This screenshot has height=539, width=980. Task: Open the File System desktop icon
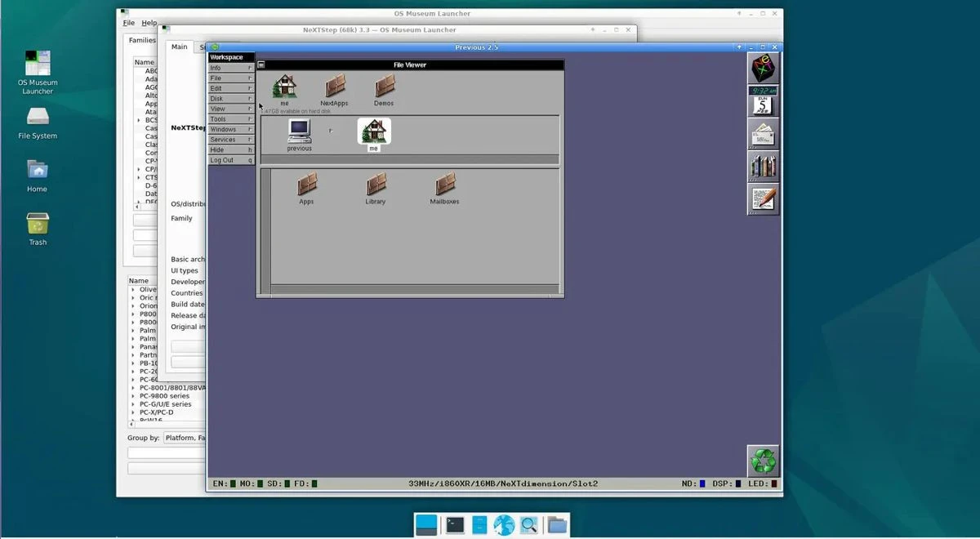38,122
